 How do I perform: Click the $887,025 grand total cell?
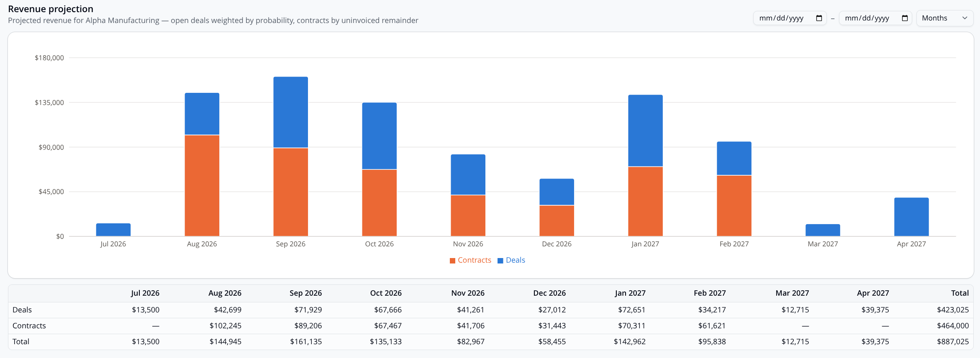953,342
